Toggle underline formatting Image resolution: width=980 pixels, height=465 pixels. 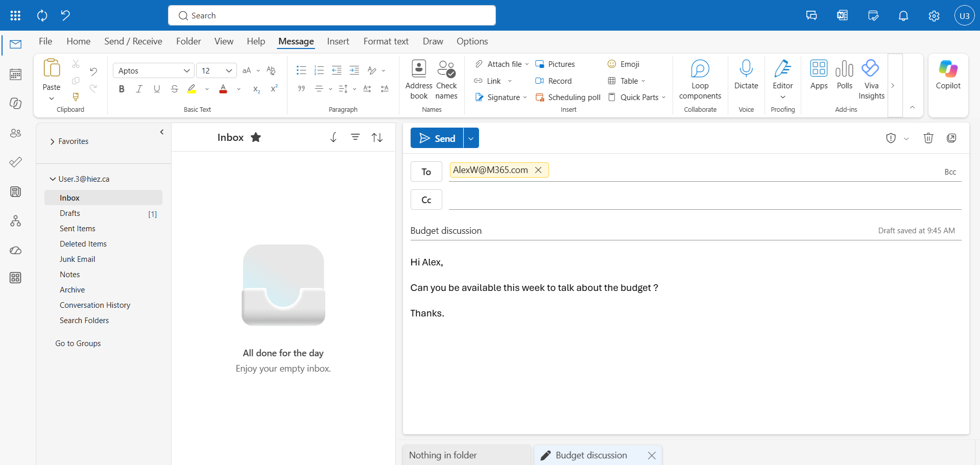tap(157, 89)
